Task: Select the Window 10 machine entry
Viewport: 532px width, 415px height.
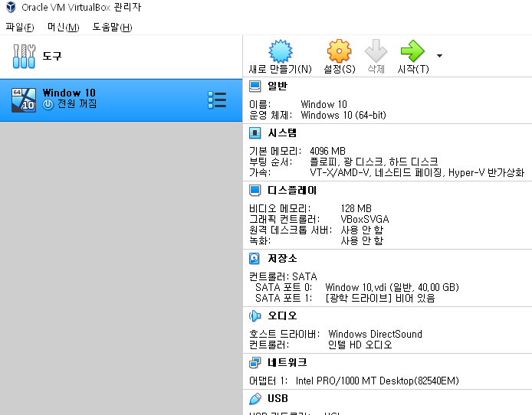Action: coord(121,100)
